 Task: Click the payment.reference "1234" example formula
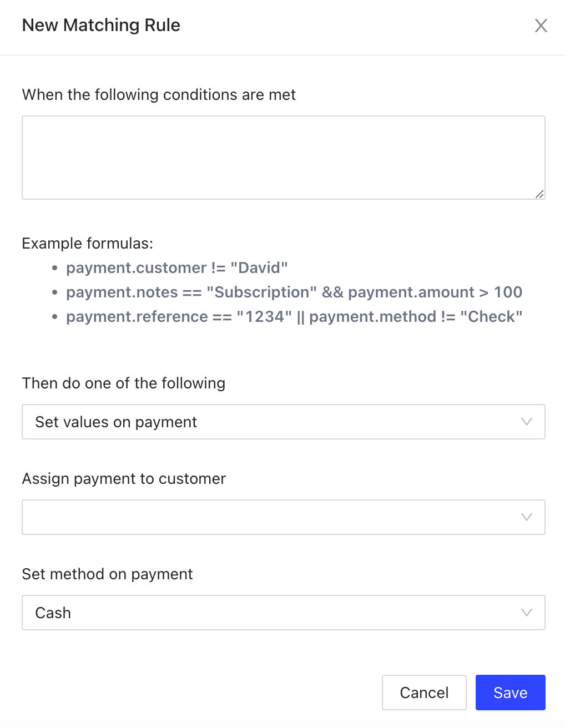coord(294,317)
